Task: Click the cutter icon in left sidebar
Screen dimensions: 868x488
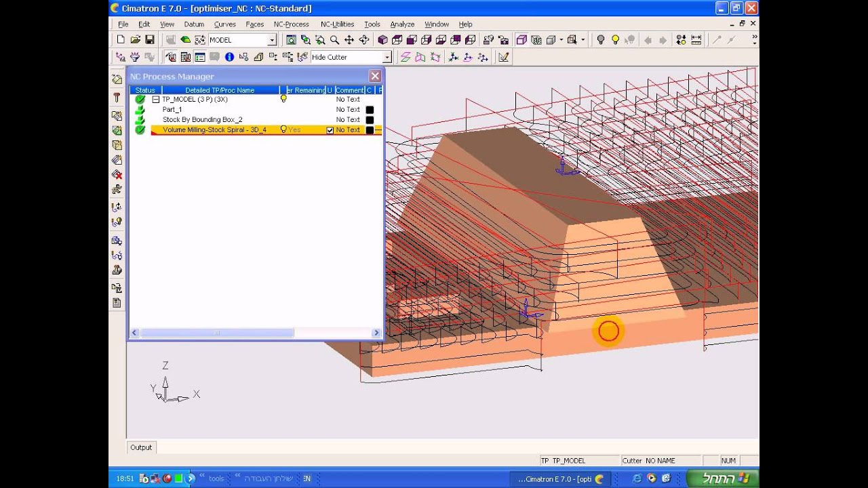Action: coord(117,98)
